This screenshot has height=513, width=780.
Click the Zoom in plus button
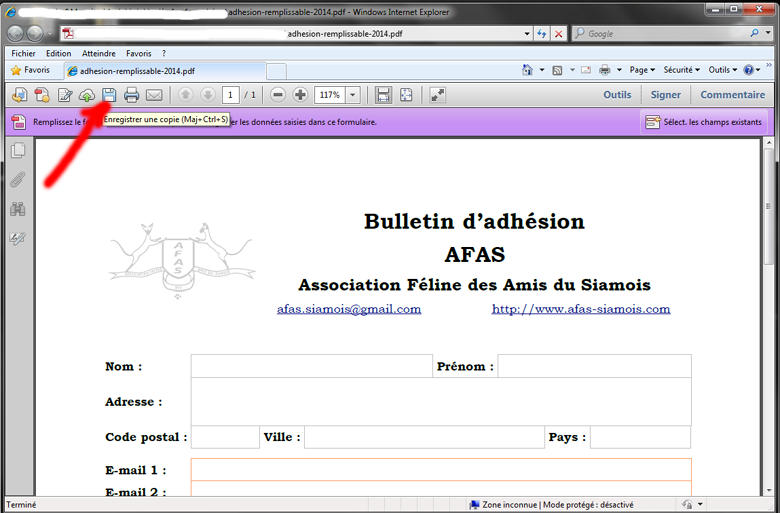[300, 95]
